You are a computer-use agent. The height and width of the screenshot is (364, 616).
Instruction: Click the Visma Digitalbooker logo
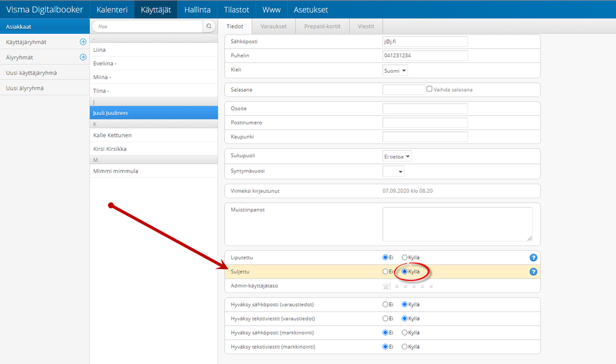(44, 9)
